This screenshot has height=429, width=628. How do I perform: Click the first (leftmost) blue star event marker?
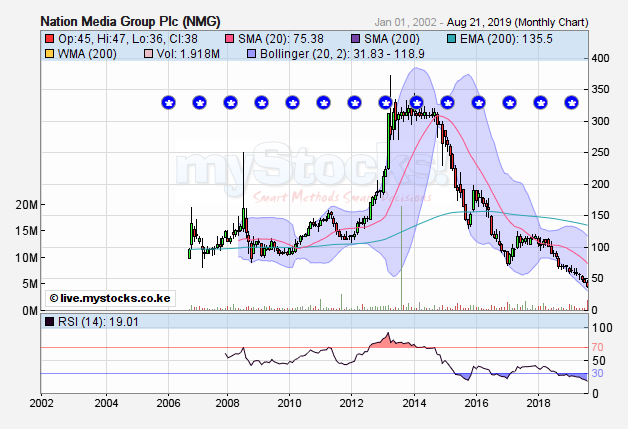tap(168, 102)
